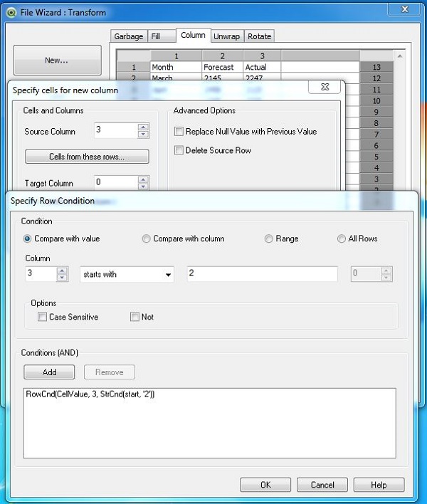Click the Source Column input field
Screen dimensions: 427x504
[116, 130]
